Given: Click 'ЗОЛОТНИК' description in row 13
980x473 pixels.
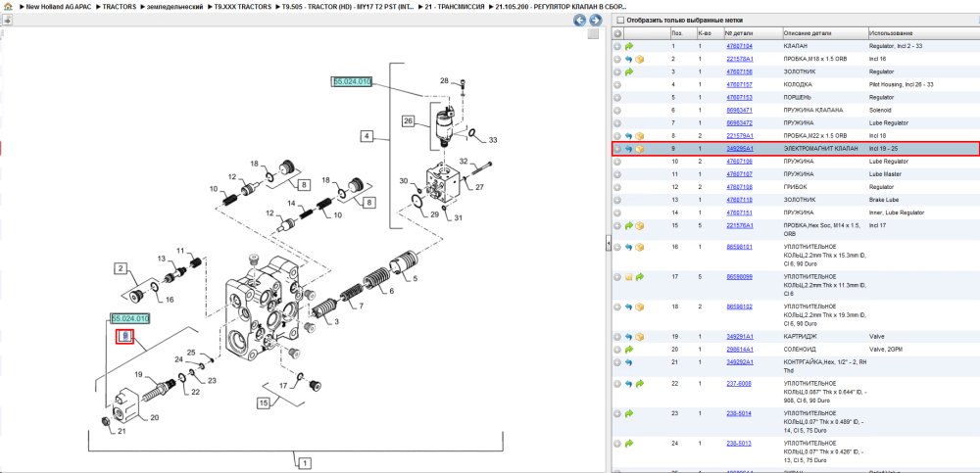Looking at the screenshot, I should [x=798, y=200].
